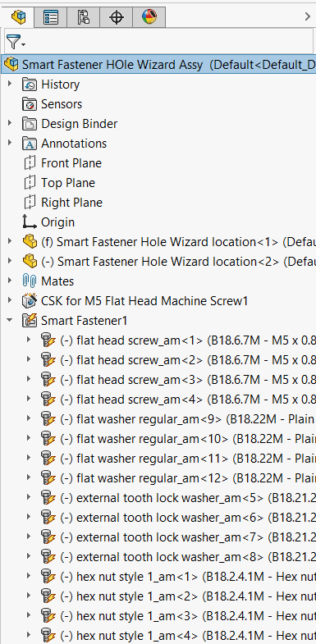This screenshot has width=316, height=644.
Task: Click the hex nut style 1_am<1> icon
Action: click(x=48, y=577)
